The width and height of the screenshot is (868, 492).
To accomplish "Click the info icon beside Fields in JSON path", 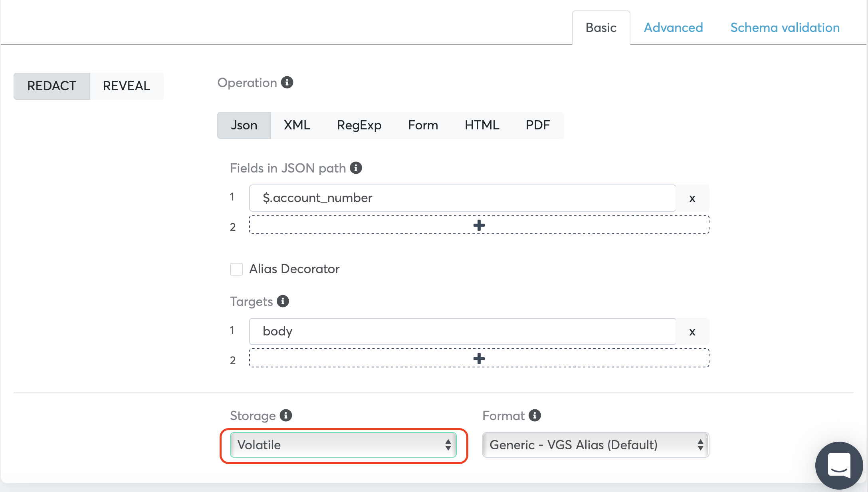I will point(356,168).
